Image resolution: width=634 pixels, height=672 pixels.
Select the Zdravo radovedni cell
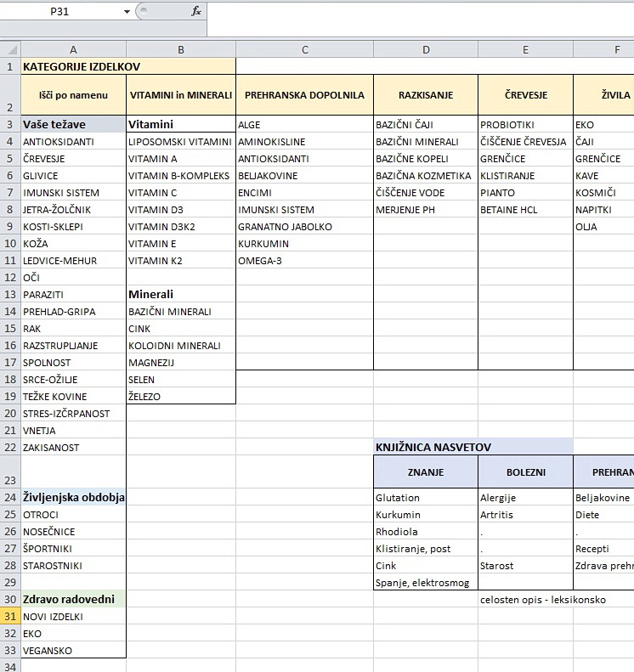(x=69, y=600)
